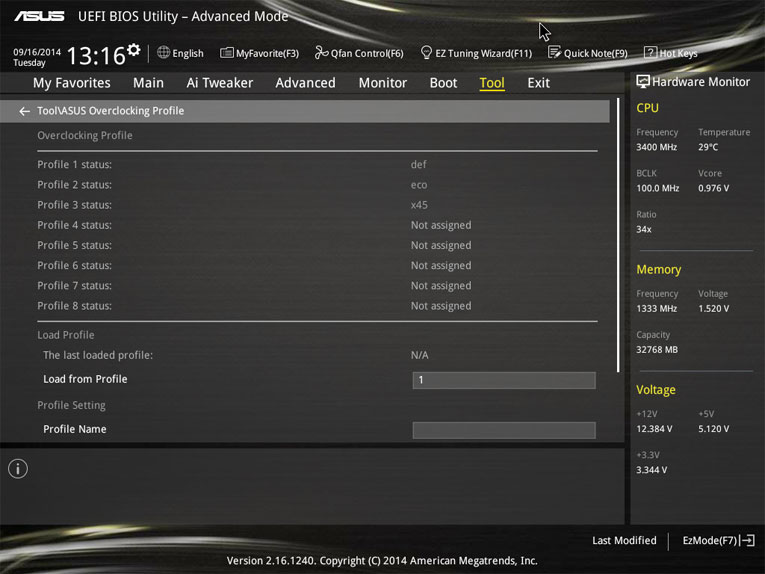Image resolution: width=765 pixels, height=574 pixels.
Task: Click the Hot Keys question mark icon
Action: [650, 52]
